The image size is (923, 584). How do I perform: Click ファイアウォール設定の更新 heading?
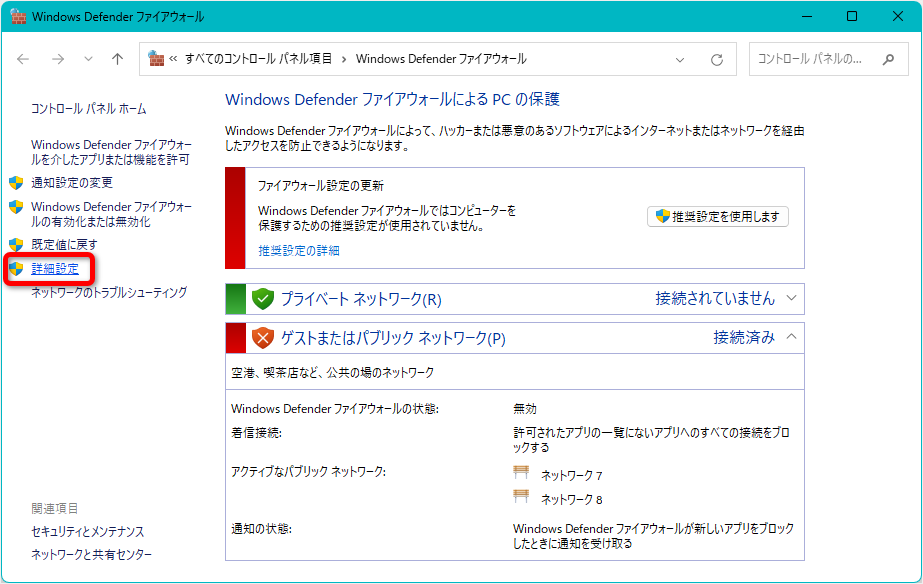pos(321,186)
